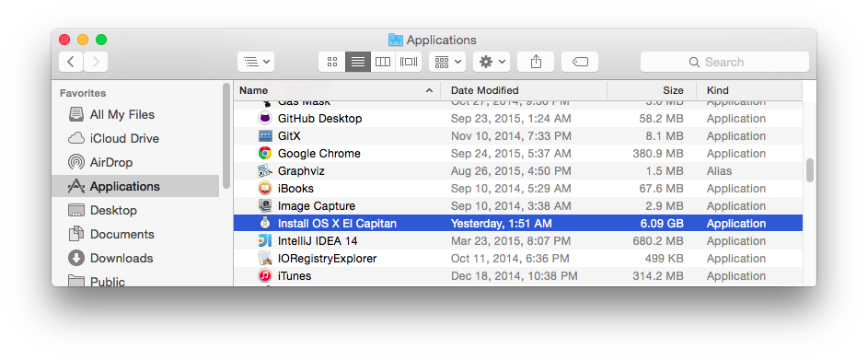The height and width of the screenshot is (360, 868).
Task: Click the file list vertical scrollbar
Action: click(x=810, y=170)
